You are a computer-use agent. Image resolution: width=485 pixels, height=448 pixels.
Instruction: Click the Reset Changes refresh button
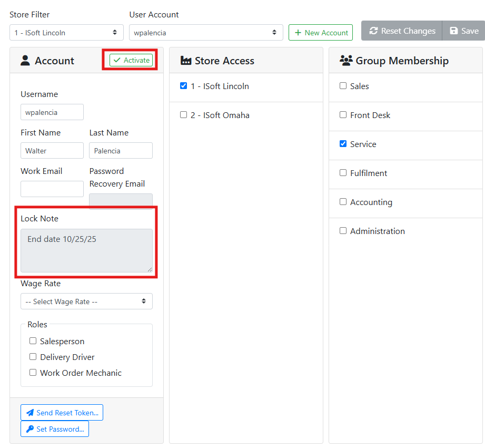[402, 31]
